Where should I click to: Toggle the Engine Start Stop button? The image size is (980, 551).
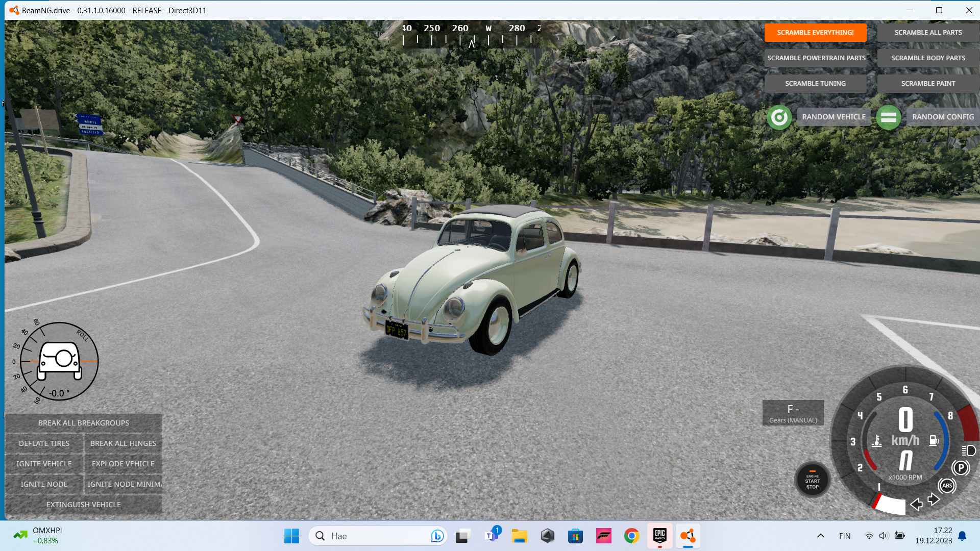(812, 480)
